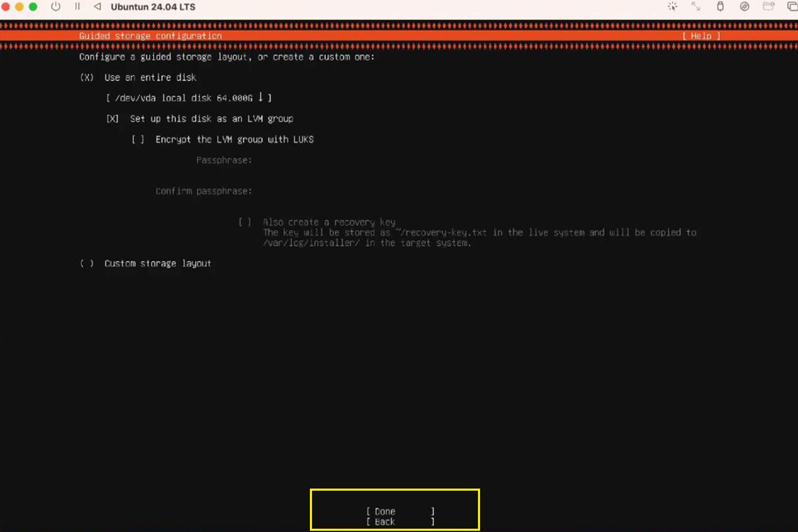Screen dimensions: 798x532
Task: Check Also create a recovery key
Action: [x=245, y=222]
